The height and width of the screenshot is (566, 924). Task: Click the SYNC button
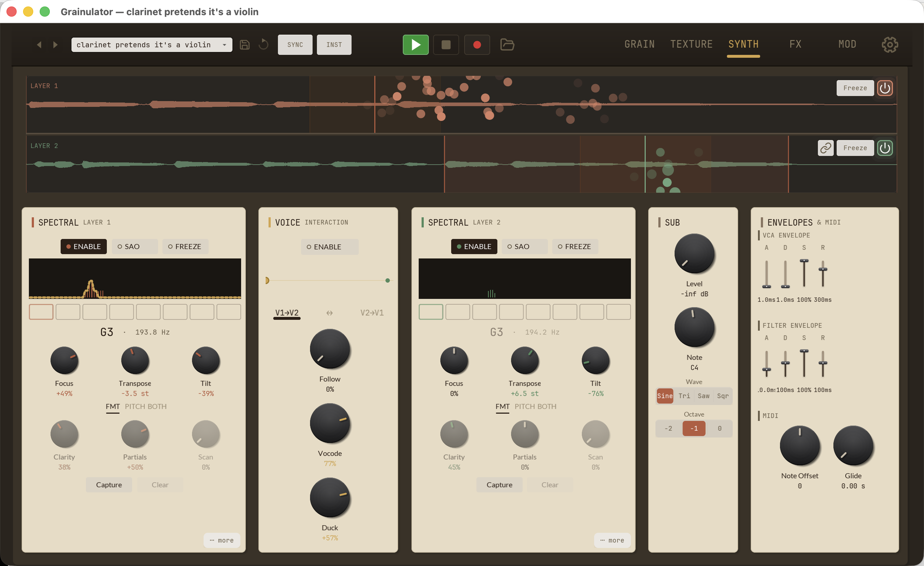tap(295, 45)
